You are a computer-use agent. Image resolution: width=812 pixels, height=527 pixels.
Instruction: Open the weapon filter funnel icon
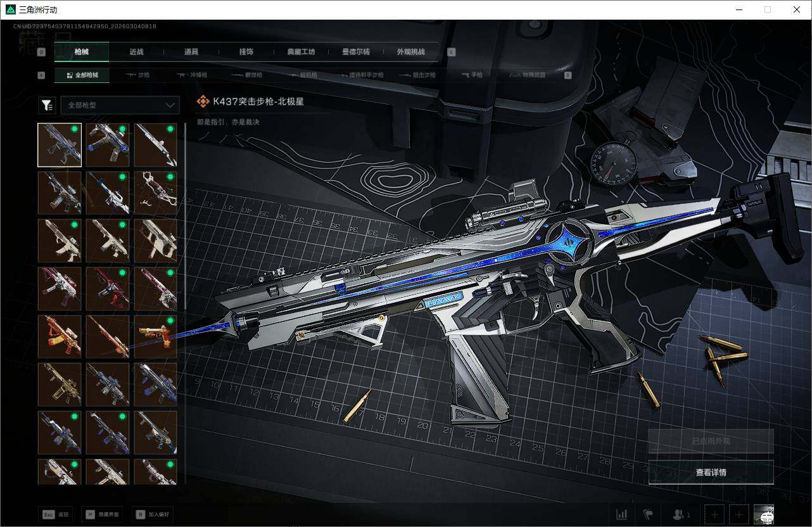47,105
